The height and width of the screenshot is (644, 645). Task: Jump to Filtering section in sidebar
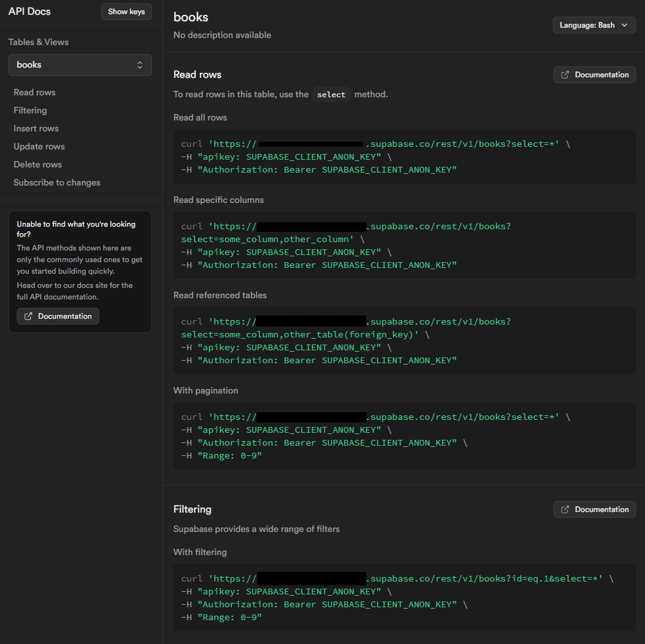[30, 111]
